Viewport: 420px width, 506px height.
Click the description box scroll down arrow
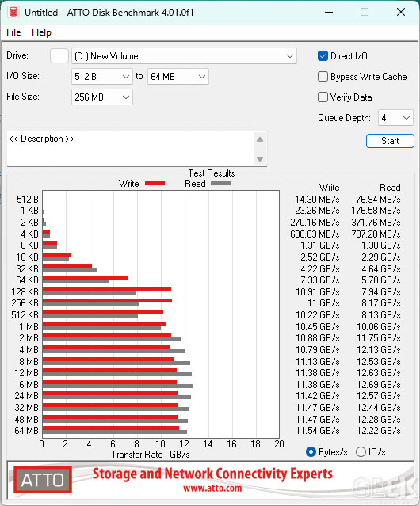click(260, 159)
